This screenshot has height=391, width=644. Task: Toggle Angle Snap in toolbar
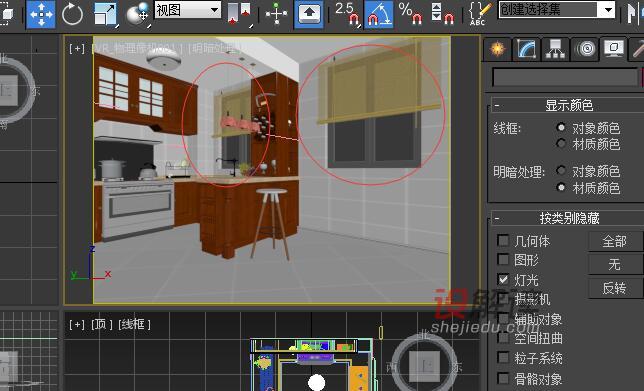378,14
